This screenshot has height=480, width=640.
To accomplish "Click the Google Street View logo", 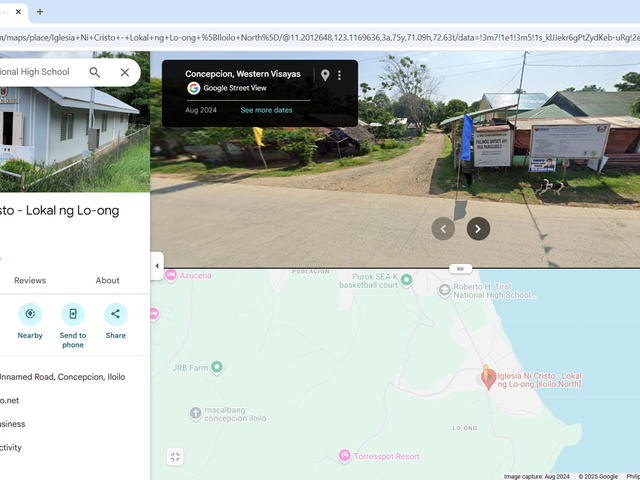I will [x=194, y=88].
